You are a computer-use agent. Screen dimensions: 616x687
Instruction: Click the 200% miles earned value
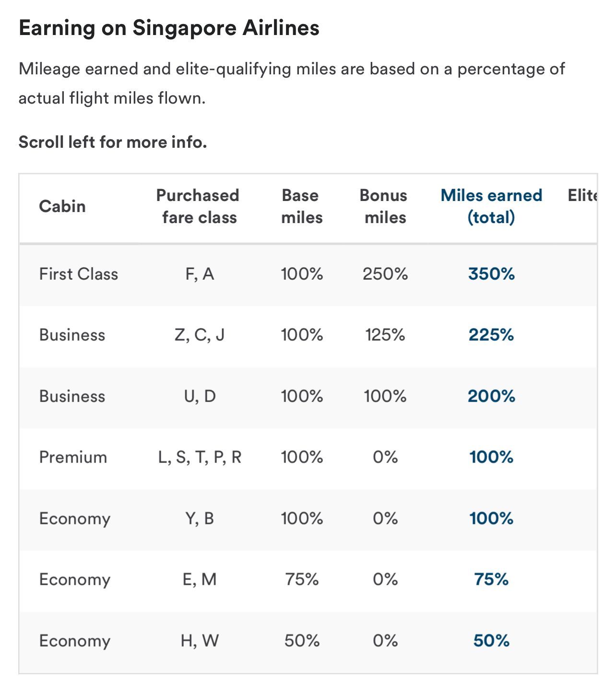(491, 396)
